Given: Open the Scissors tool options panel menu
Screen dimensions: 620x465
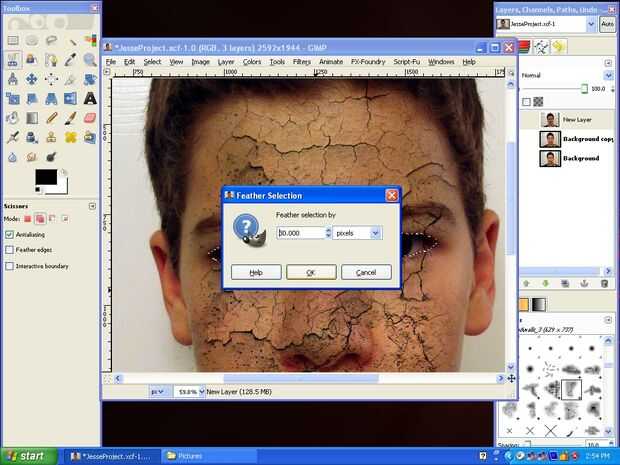Looking at the screenshot, I should pyautogui.click(x=93, y=206).
